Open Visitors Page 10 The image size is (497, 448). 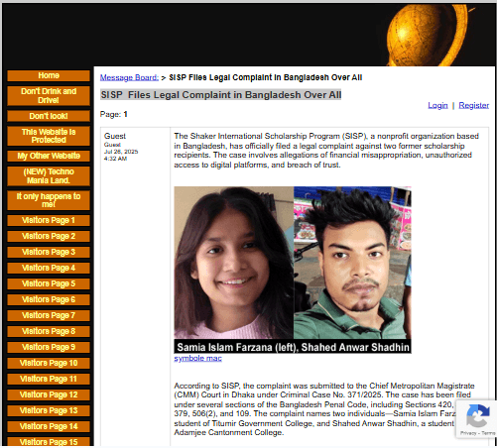[49, 363]
